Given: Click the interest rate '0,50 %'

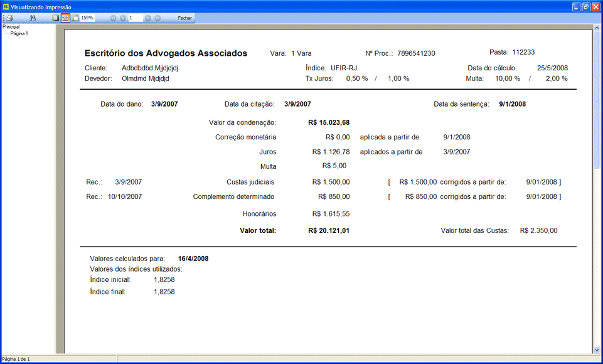Looking at the screenshot, I should pos(357,79).
